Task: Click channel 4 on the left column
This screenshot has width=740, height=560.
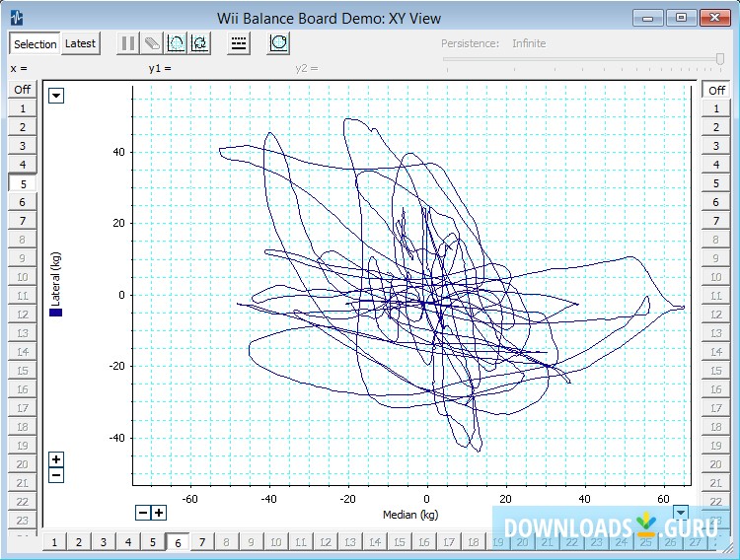Action: pyautogui.click(x=22, y=165)
